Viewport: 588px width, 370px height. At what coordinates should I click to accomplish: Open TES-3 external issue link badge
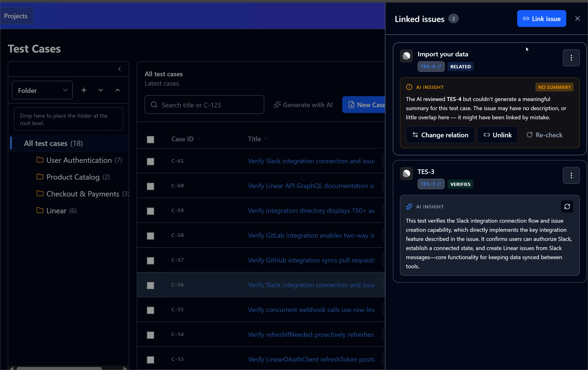coord(431,184)
